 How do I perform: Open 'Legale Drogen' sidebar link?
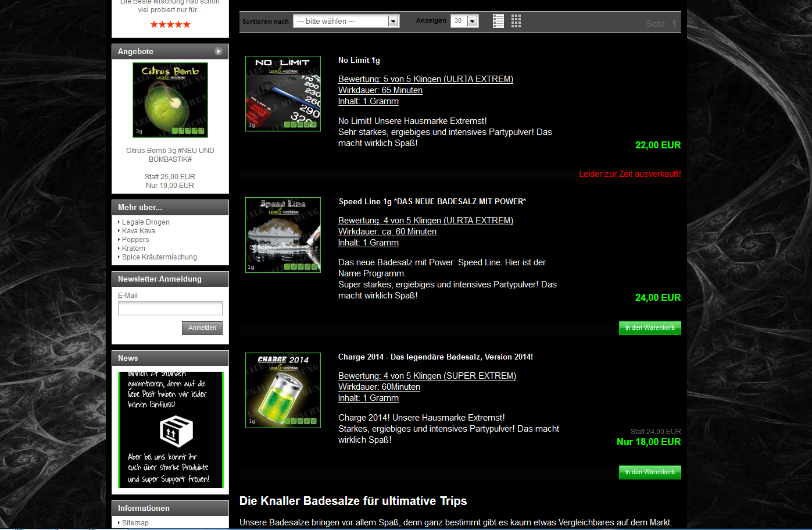coord(146,222)
